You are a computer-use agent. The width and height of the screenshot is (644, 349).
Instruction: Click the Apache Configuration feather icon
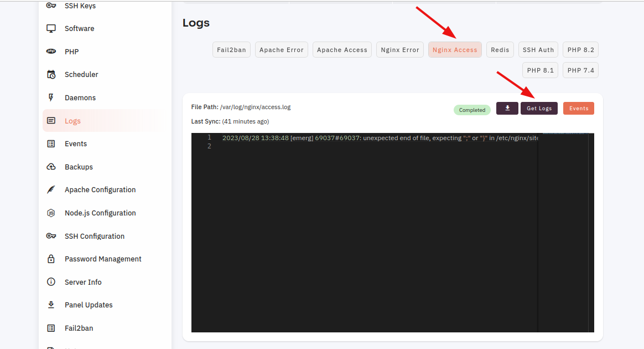51,189
